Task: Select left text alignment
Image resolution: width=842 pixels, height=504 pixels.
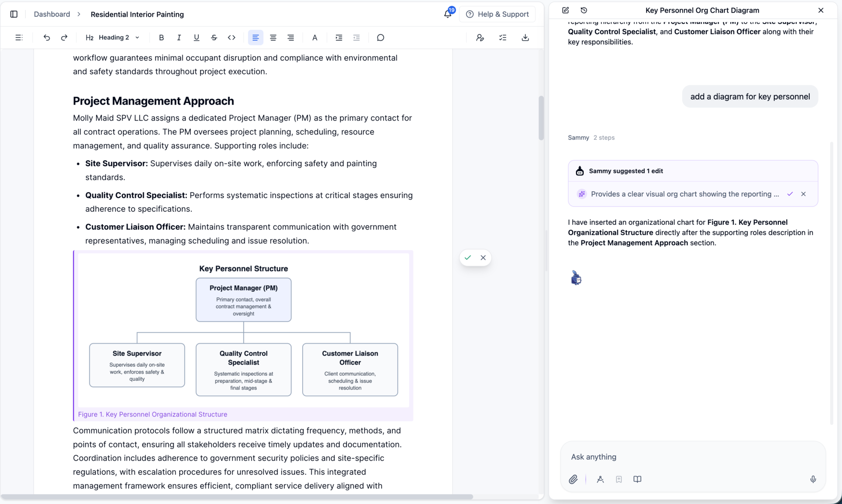Action: pyautogui.click(x=255, y=37)
